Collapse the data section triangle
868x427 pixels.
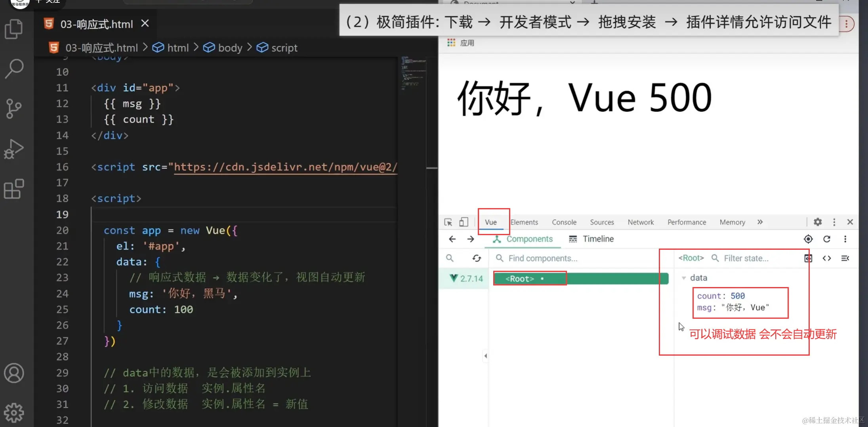pos(683,278)
